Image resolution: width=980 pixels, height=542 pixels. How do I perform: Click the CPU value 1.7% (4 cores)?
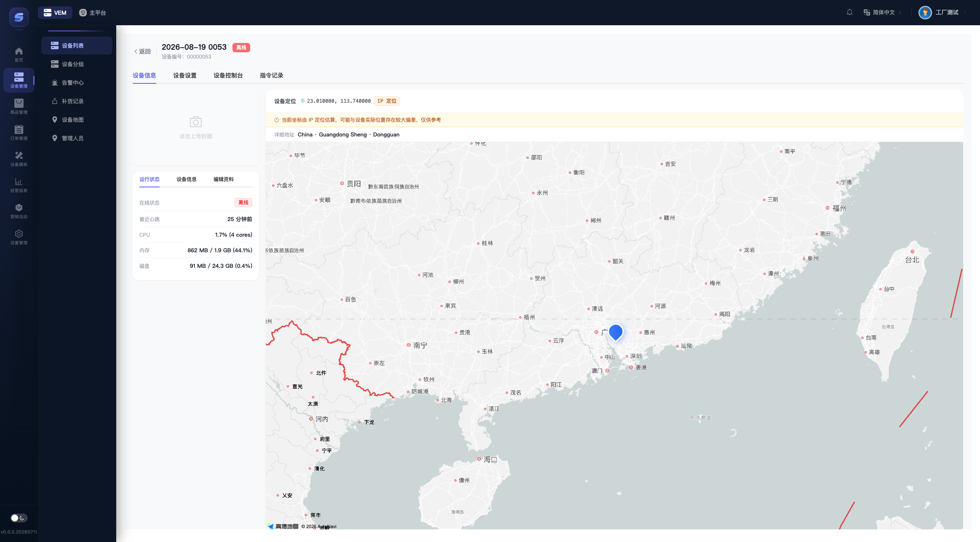(234, 235)
